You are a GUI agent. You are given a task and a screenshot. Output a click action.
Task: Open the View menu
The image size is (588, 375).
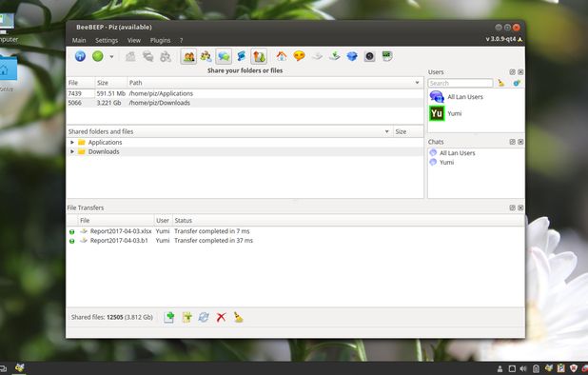(x=134, y=40)
